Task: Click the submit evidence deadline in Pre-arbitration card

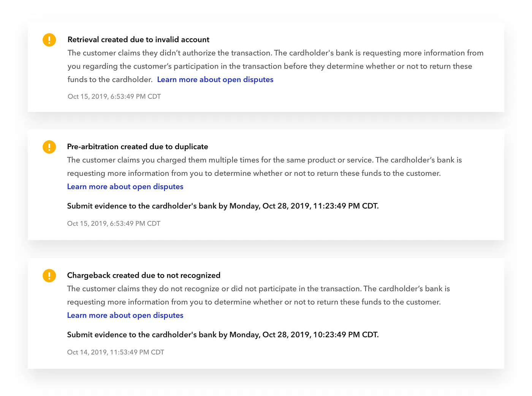Action: pyautogui.click(x=223, y=206)
